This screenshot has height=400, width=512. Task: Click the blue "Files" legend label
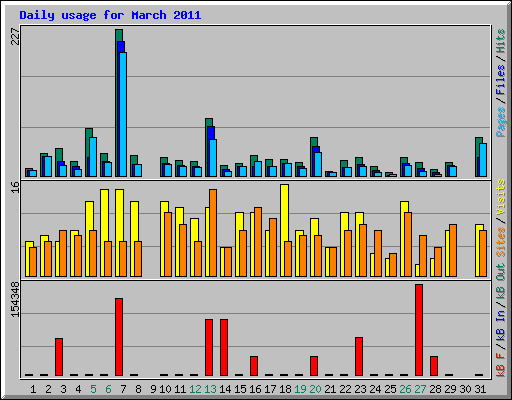pos(501,80)
